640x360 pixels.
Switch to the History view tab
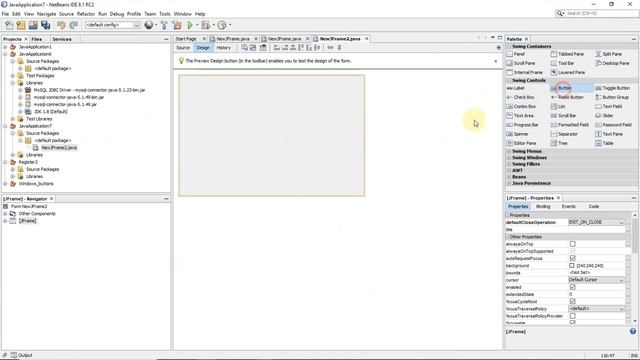coord(223,48)
